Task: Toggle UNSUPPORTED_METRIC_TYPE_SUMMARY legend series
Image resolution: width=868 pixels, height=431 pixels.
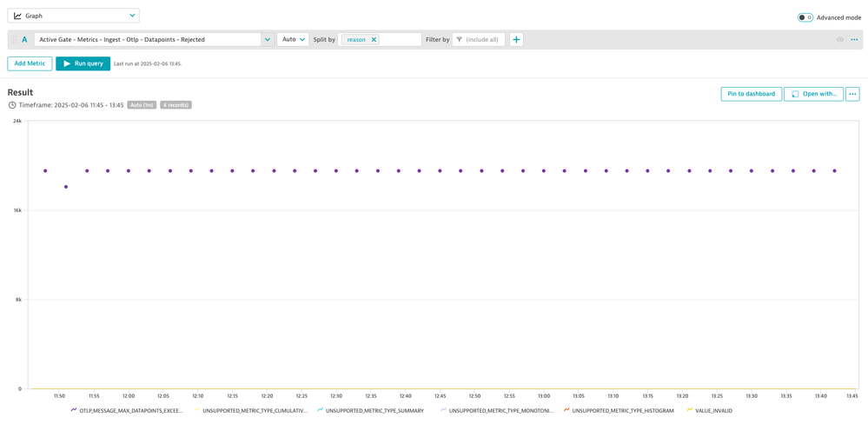Action: [x=374, y=410]
